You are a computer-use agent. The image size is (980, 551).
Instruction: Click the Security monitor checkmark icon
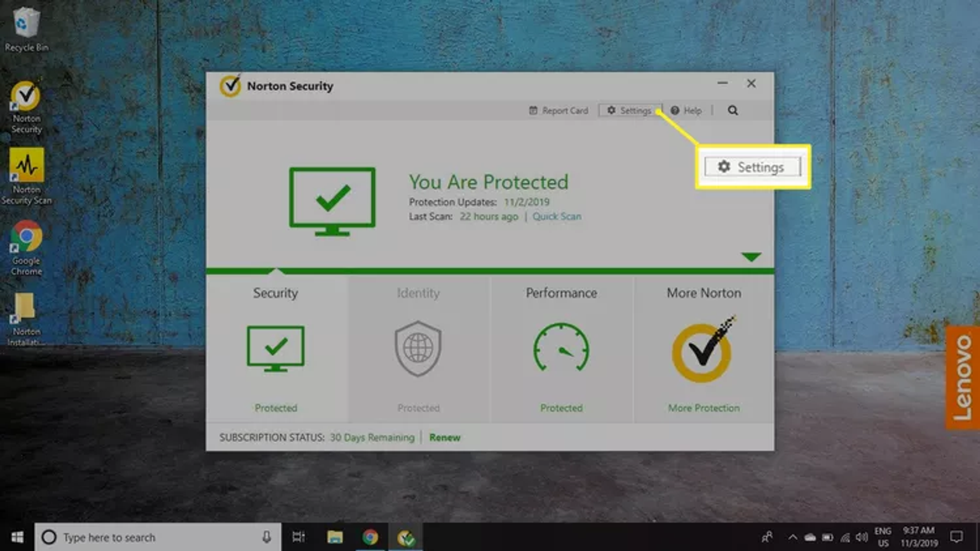276,349
